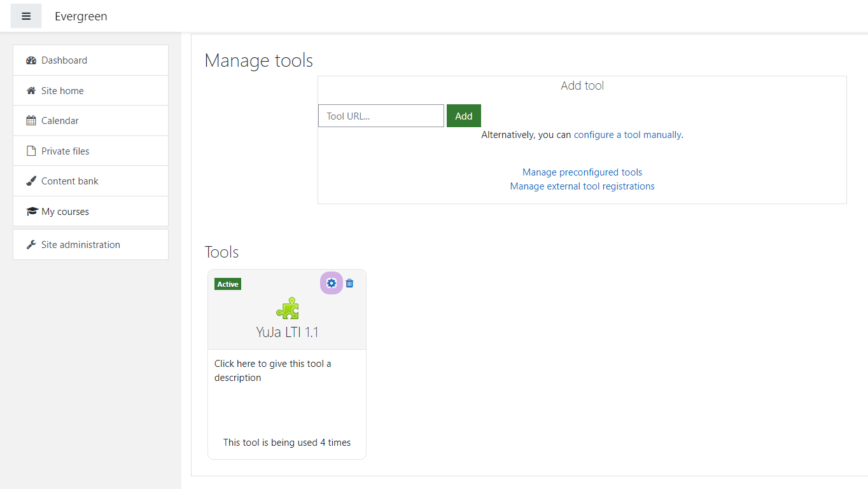The image size is (868, 489).
Task: Click the Private files document icon
Action: pos(31,151)
